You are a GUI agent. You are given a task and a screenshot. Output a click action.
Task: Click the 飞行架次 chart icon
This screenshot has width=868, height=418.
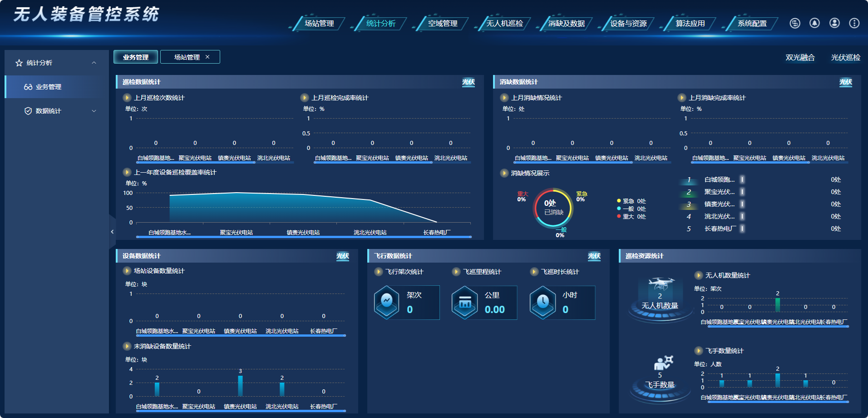pos(386,302)
